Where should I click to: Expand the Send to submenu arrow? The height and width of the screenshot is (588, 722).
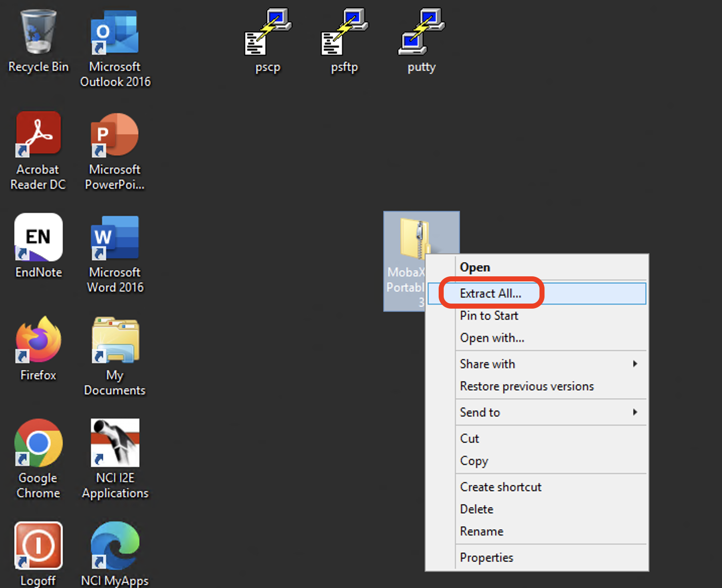pyautogui.click(x=635, y=413)
